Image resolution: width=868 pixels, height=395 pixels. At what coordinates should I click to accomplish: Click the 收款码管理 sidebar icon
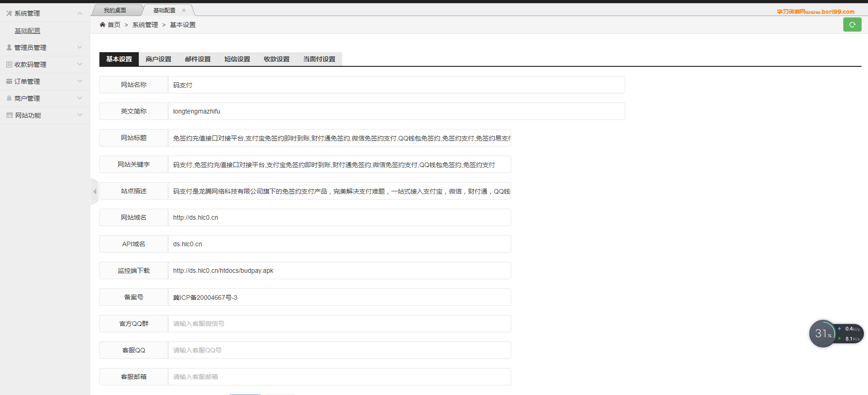(x=9, y=65)
